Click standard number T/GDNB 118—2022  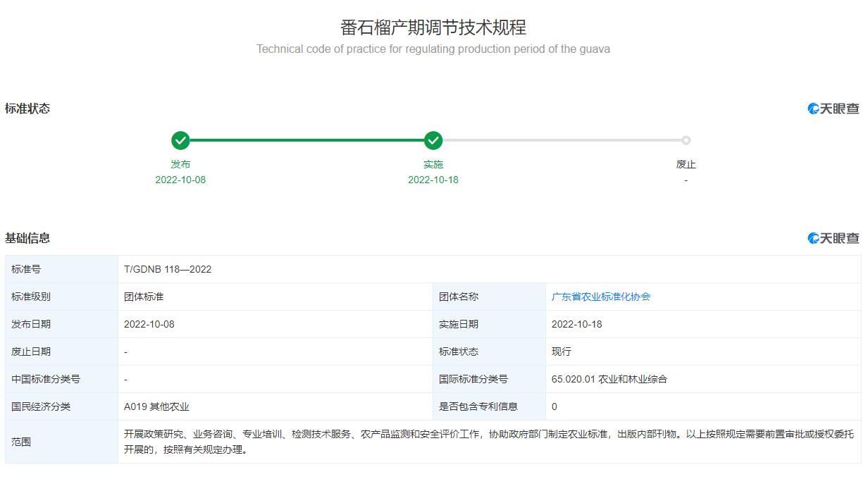168,269
